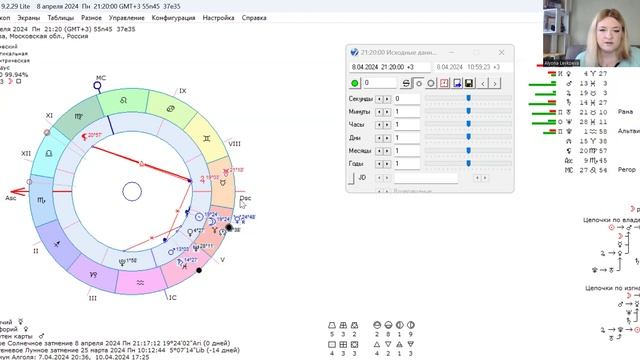Toggle the small circle button in the dialog toolbar
The image size is (640, 360).
(x=419, y=83)
